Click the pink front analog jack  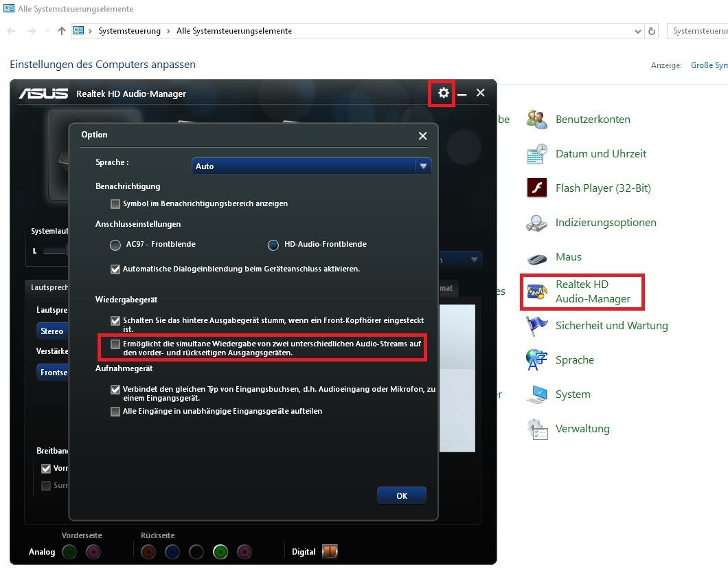click(93, 552)
